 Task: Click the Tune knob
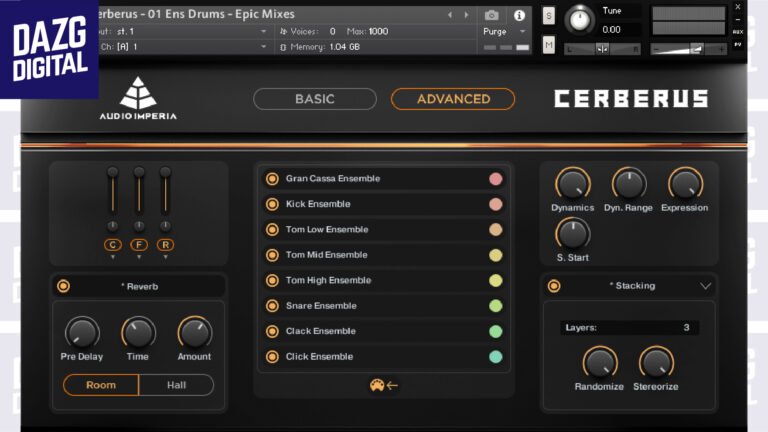tap(579, 20)
